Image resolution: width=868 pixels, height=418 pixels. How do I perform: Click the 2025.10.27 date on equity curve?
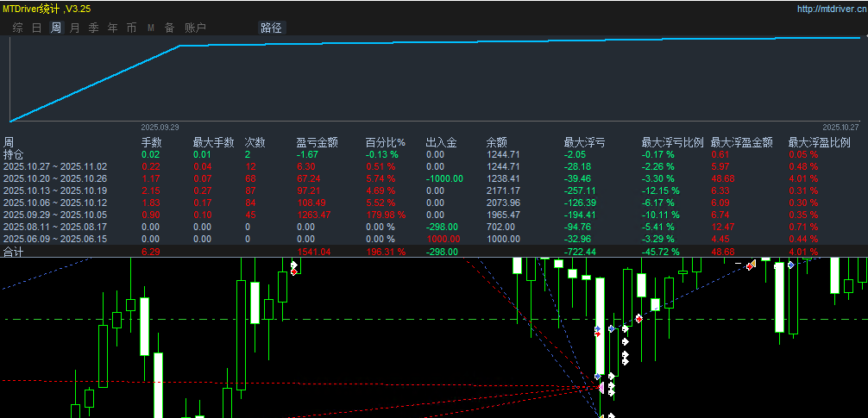[840, 127]
